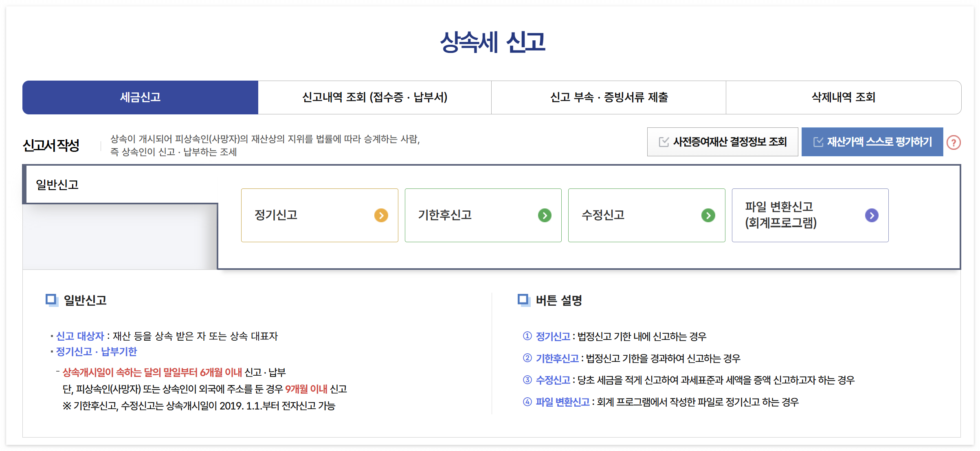The image size is (980, 451).
Task: Click the green arrow icon on 기한후신고
Action: tap(545, 215)
